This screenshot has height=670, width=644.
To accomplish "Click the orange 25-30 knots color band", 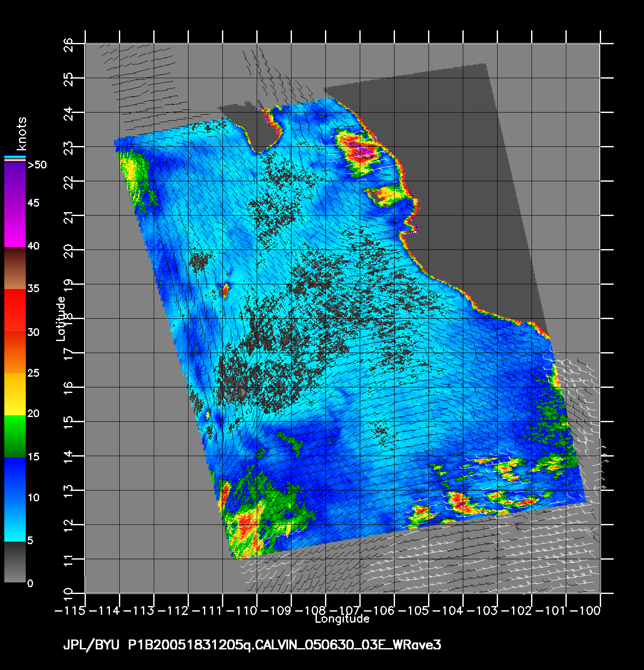I will (15, 352).
